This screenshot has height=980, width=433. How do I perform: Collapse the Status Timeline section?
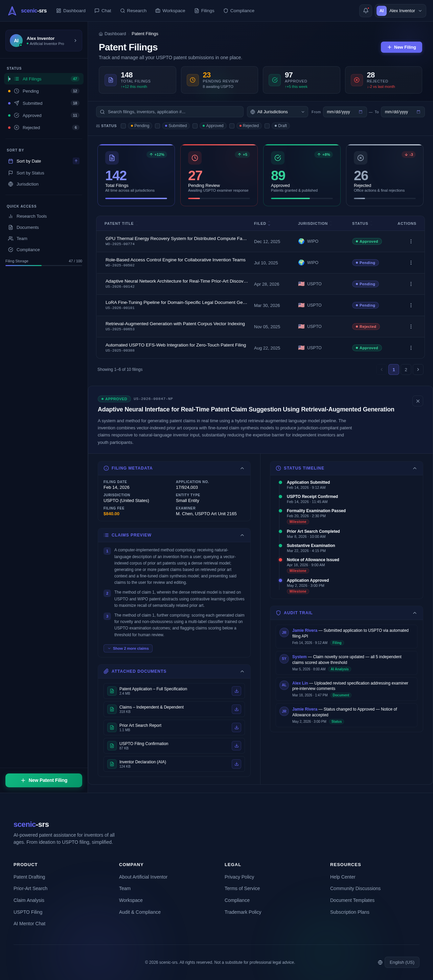[415, 468]
